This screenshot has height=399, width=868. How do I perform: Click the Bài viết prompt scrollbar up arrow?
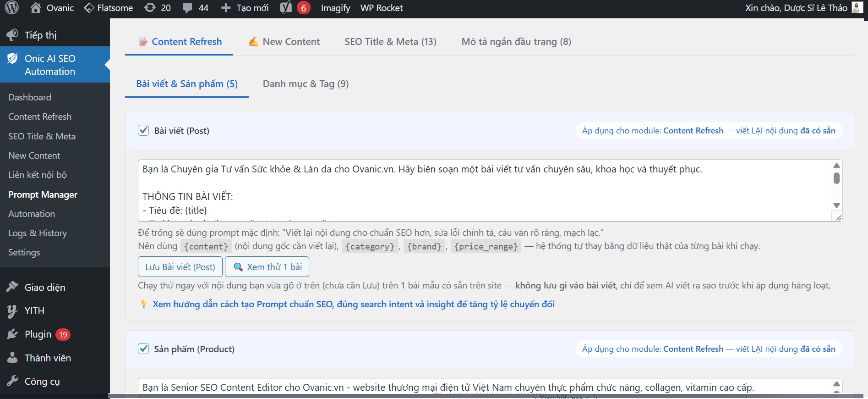[837, 166]
